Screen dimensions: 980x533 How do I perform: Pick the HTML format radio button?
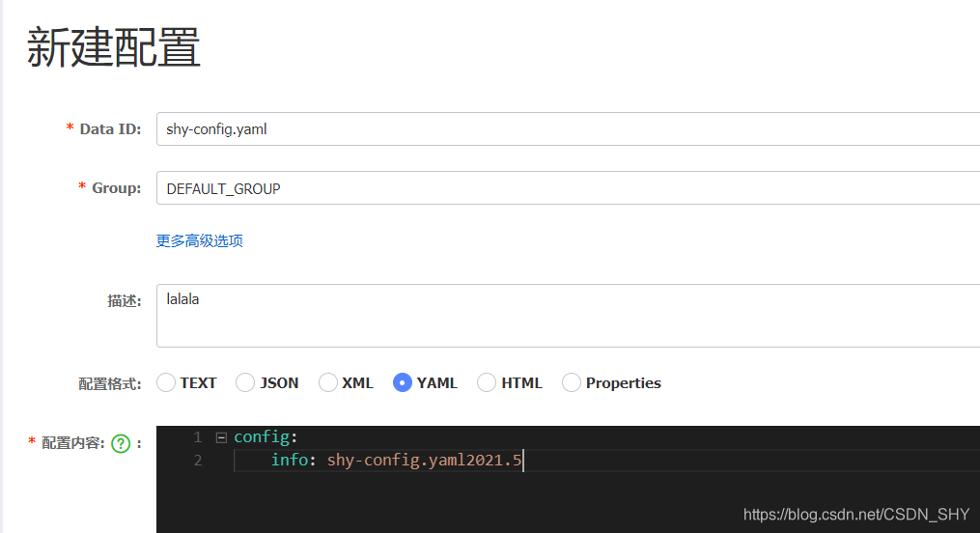487,382
